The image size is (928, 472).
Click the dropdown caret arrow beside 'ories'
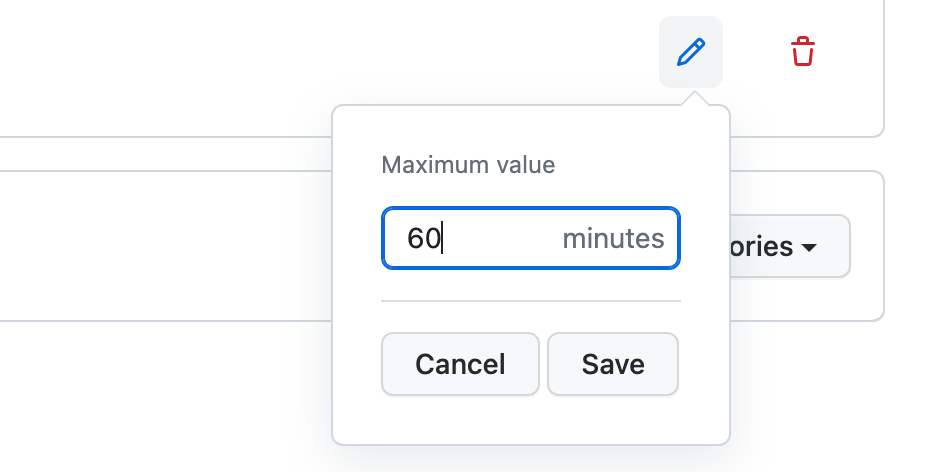(x=809, y=247)
